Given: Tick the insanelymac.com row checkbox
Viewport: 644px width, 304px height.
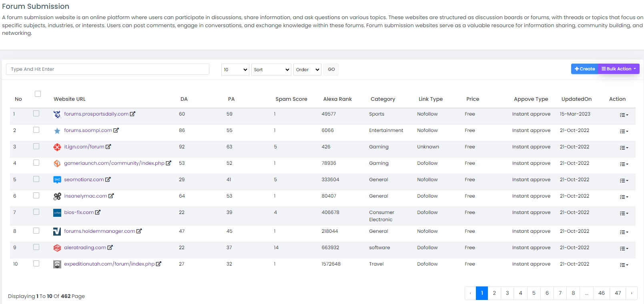Looking at the screenshot, I should 36,196.
